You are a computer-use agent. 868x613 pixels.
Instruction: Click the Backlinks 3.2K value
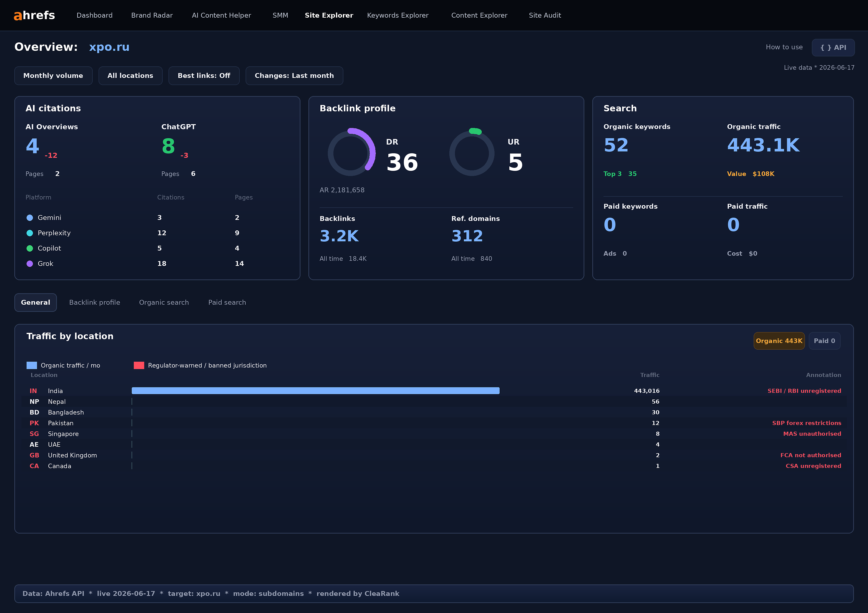(x=339, y=236)
